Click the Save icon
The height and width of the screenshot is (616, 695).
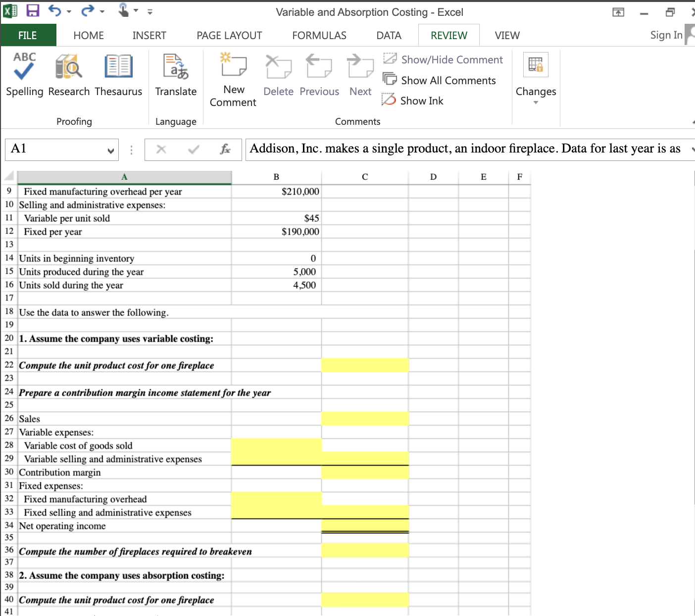[33, 11]
